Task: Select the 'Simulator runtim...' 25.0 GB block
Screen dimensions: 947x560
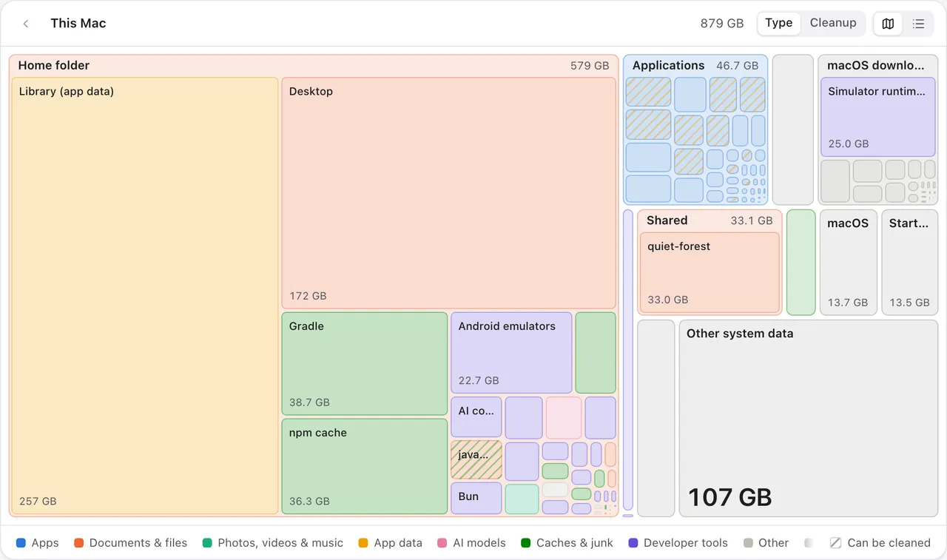Action: click(878, 117)
